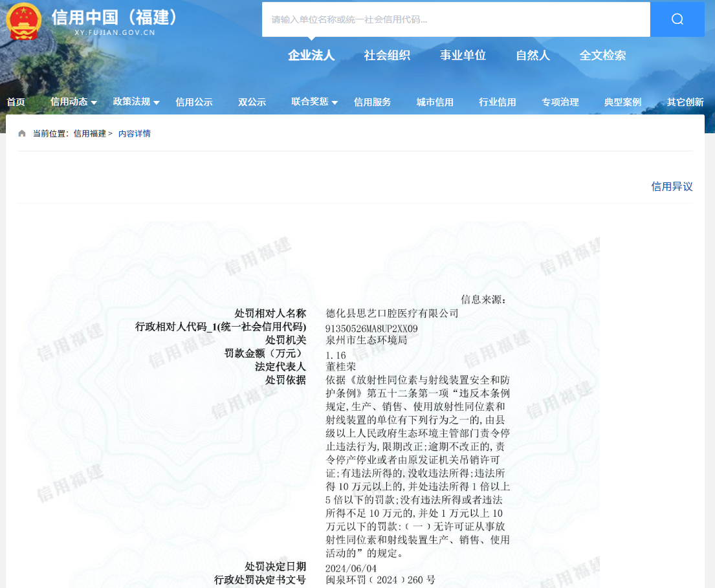Screen dimensions: 715x588
Task: Click the home icon in breadcrumb
Action: [x=21, y=133]
